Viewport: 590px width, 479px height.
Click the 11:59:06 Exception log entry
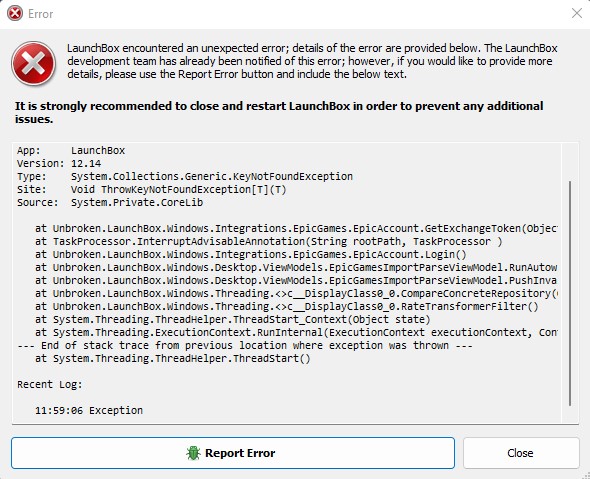89,411
